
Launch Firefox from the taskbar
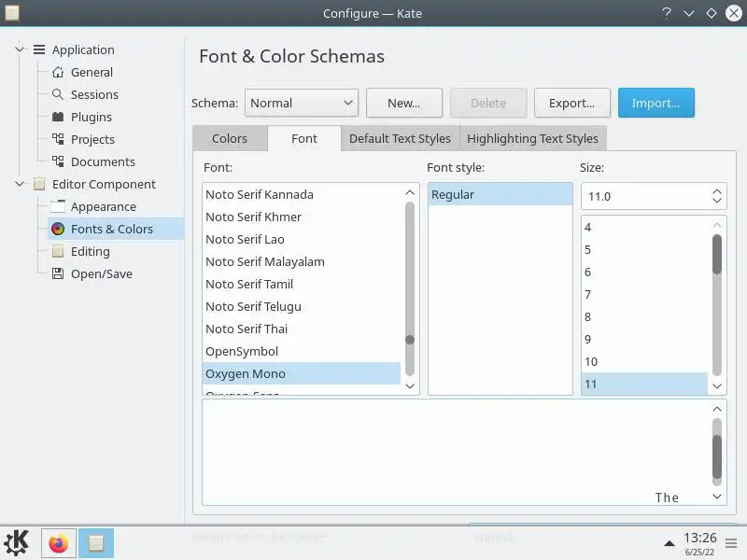[x=59, y=543]
